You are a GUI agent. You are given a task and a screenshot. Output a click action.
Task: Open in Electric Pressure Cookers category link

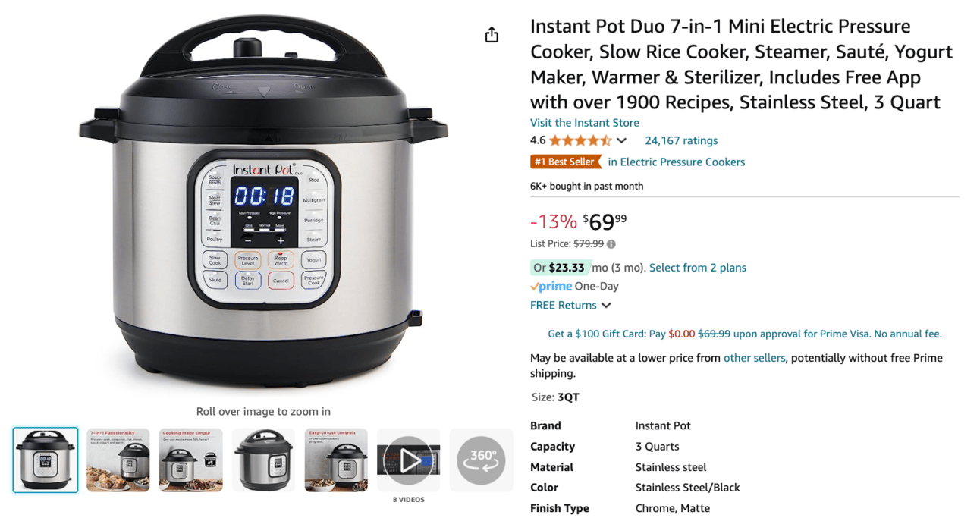tap(677, 162)
